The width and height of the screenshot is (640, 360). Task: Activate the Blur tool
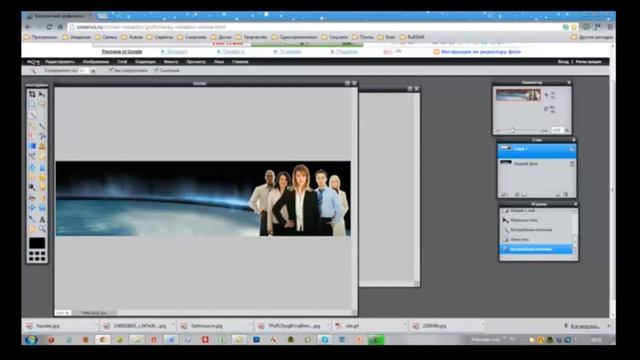coord(32,167)
